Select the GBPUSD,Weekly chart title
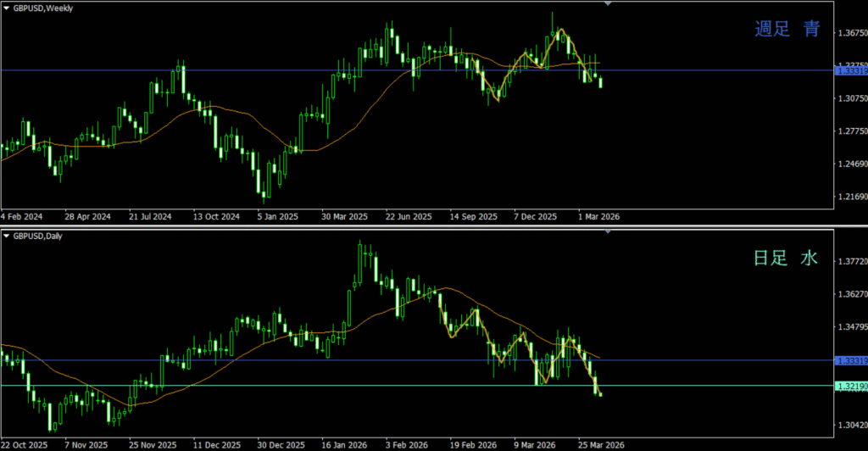 (x=42, y=7)
